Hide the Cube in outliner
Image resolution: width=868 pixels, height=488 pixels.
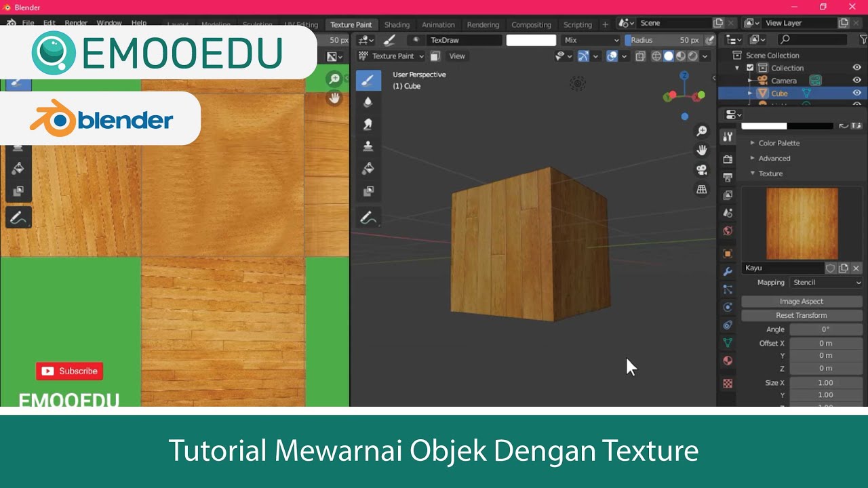coord(856,93)
